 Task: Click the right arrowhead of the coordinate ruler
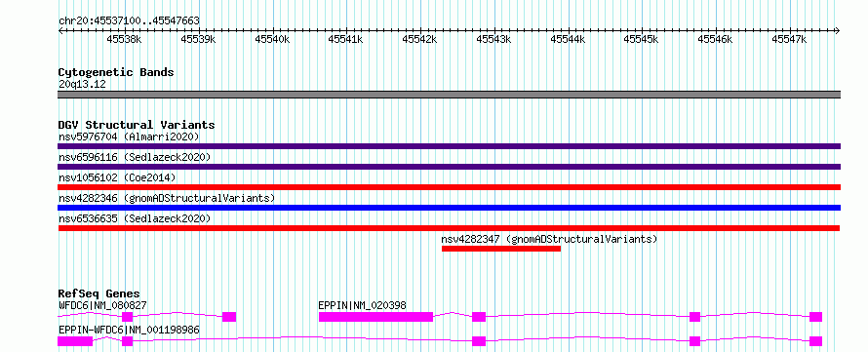(x=838, y=30)
